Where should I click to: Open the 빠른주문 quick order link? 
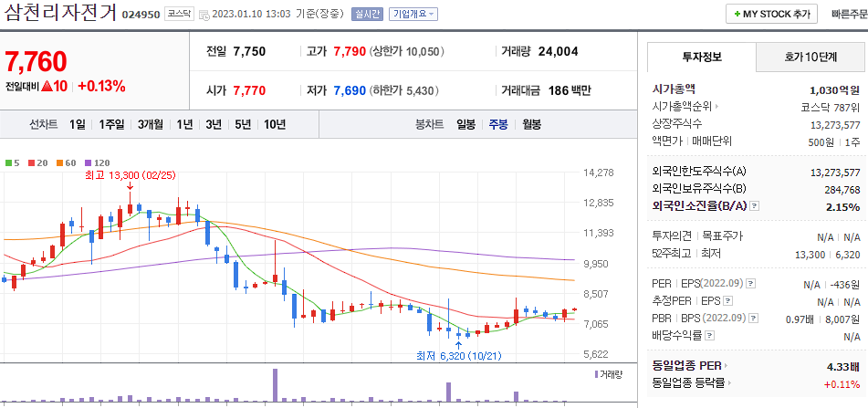tap(849, 14)
